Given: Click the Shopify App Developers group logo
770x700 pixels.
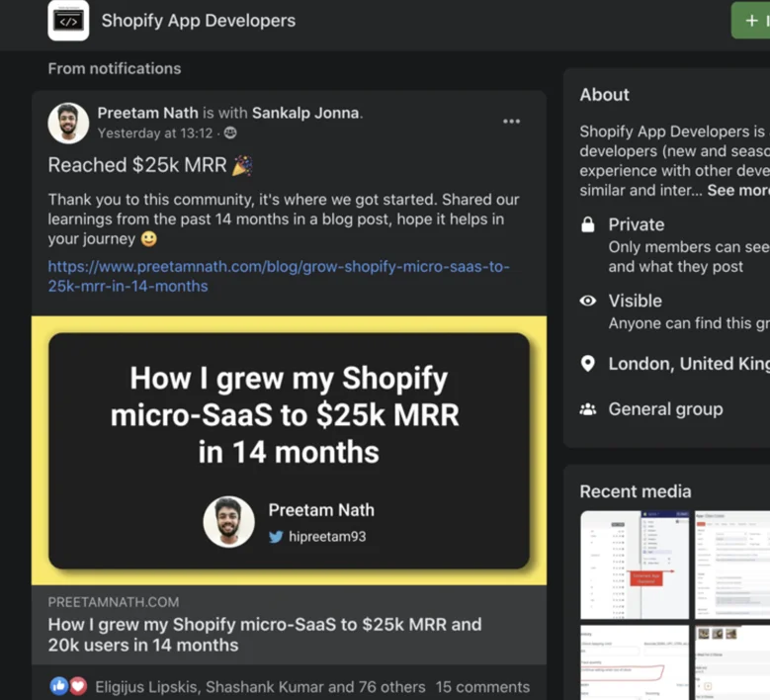Looking at the screenshot, I should (x=68, y=21).
